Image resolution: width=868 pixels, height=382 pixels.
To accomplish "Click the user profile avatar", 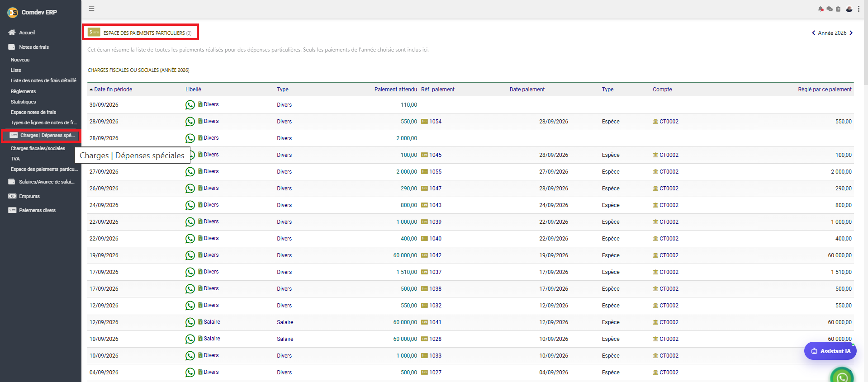I will (x=849, y=9).
